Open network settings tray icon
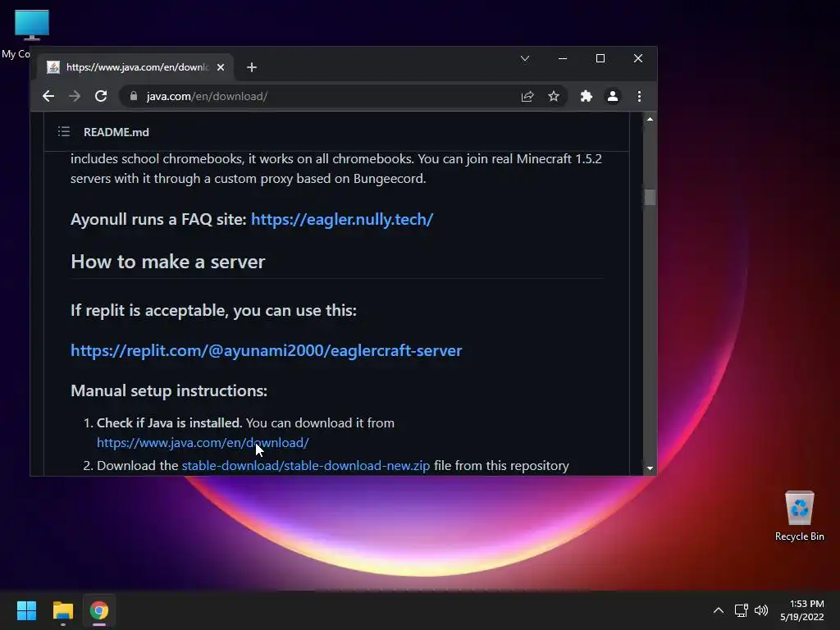The width and height of the screenshot is (840, 630). coord(741,610)
